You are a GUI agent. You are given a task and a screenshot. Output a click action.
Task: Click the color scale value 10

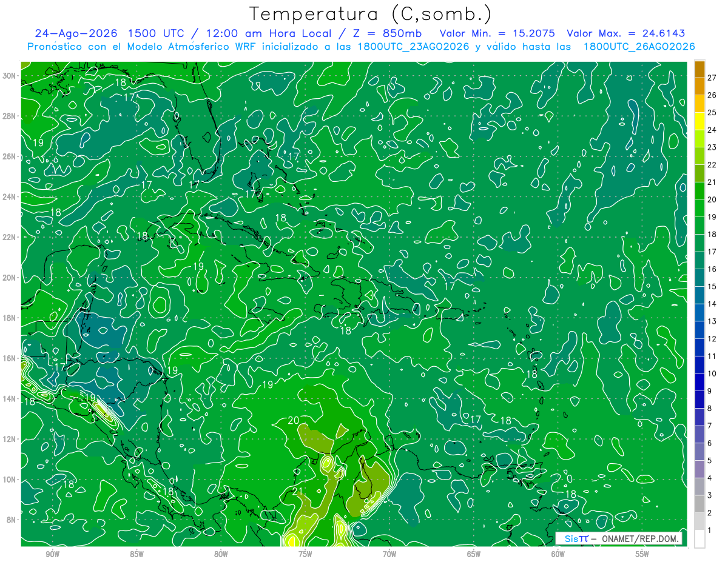[712, 373]
